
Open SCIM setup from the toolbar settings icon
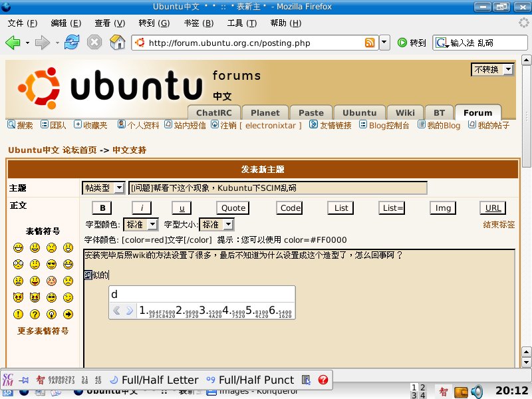(x=306, y=380)
